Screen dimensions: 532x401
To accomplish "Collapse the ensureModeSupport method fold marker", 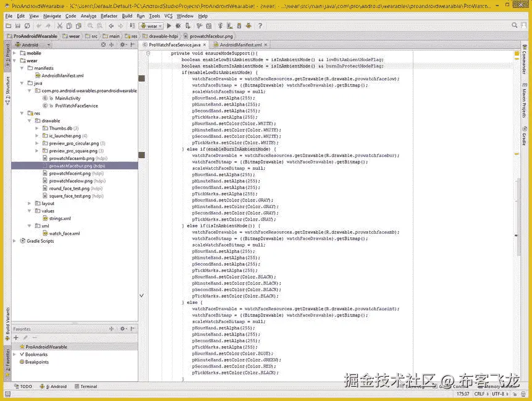I will point(148,53).
